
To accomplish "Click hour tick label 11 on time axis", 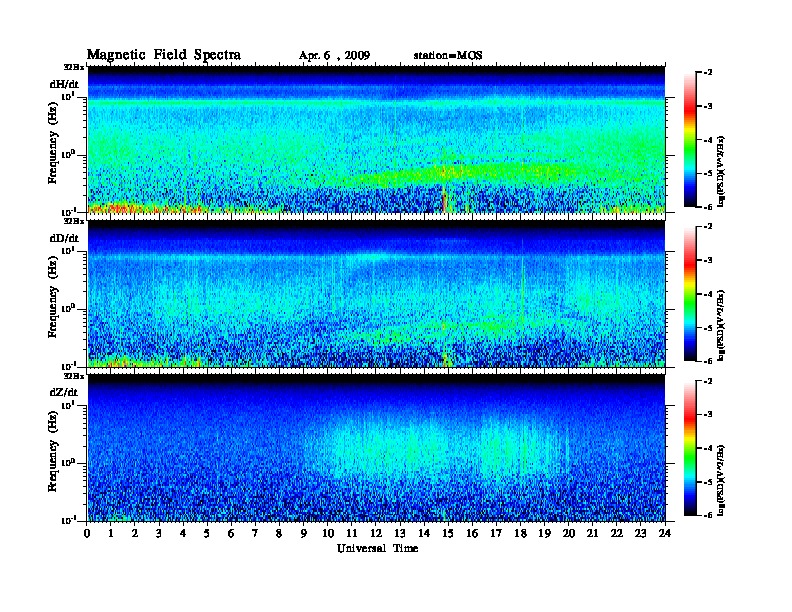I will click(x=352, y=533).
